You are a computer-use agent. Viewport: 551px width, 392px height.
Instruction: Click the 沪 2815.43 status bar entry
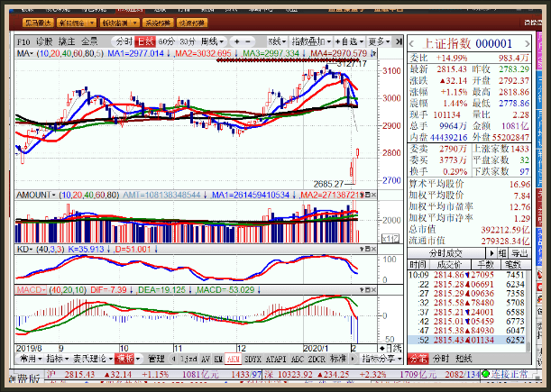pos(69,375)
